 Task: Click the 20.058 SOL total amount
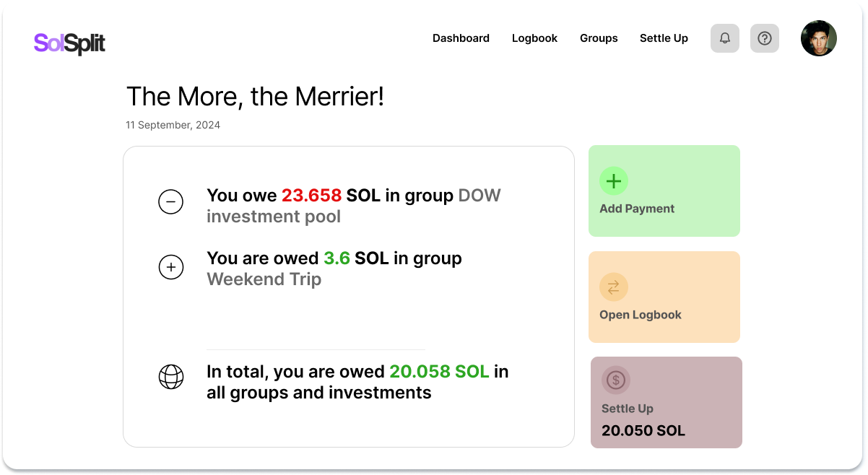[439, 372]
